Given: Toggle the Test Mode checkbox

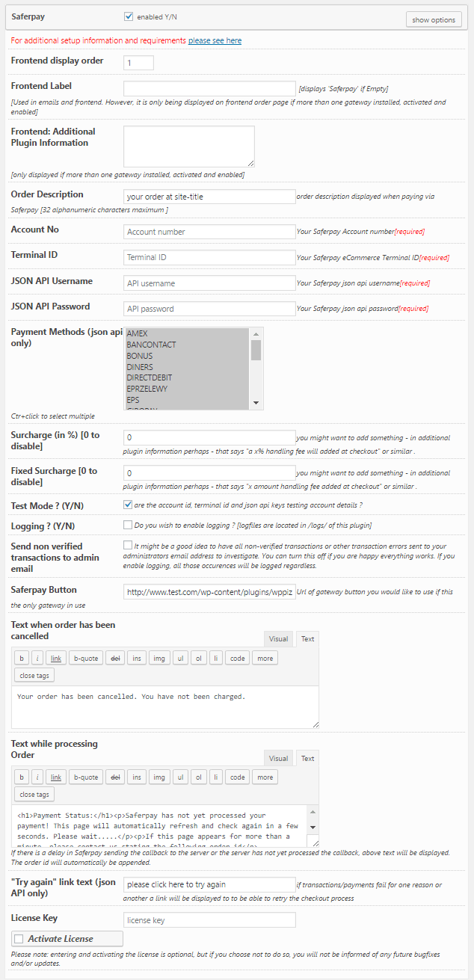Looking at the screenshot, I should [x=128, y=505].
